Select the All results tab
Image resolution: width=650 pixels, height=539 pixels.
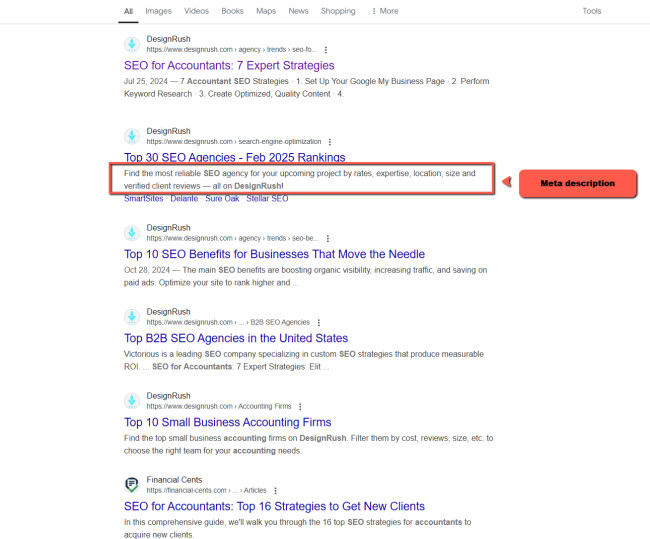click(x=129, y=11)
